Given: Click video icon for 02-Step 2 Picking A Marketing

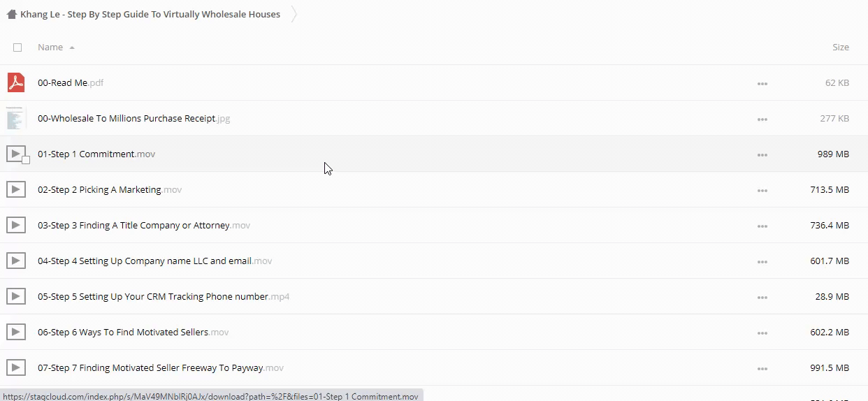Looking at the screenshot, I should [x=16, y=189].
